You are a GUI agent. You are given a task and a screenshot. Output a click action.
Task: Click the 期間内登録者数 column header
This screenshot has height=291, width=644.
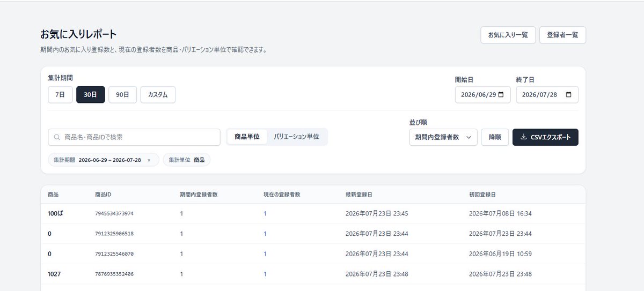point(199,194)
